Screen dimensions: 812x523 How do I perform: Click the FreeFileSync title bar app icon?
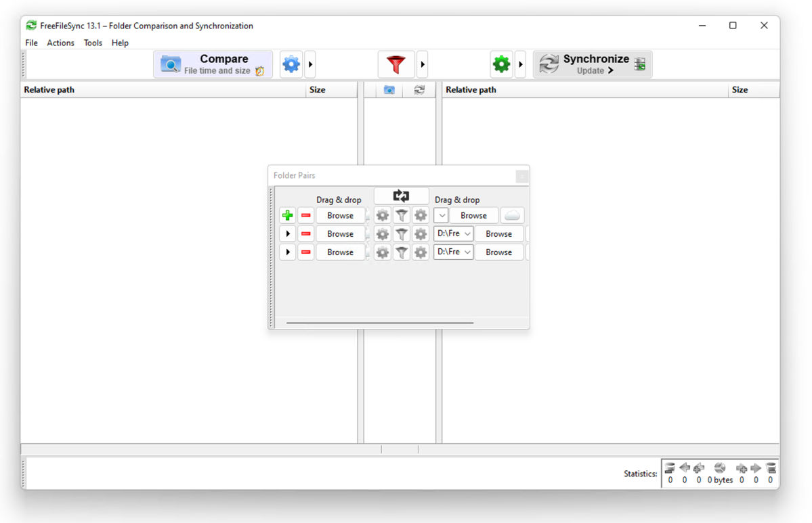click(31, 25)
